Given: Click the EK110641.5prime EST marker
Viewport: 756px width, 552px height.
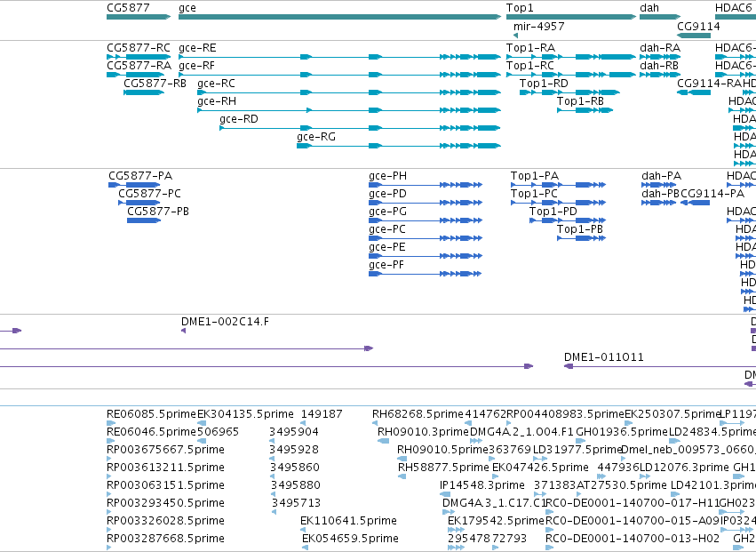Looking at the screenshot, I should pyautogui.click(x=303, y=530).
